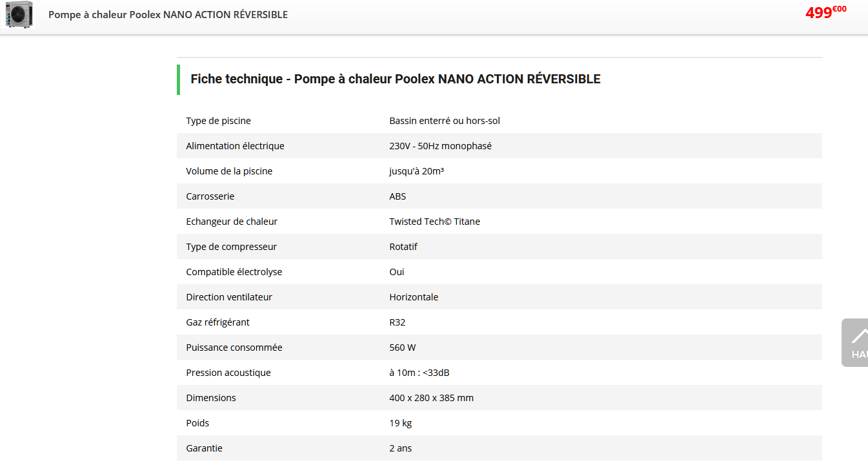
Task: Select the Type de piscine row label
Action: point(218,121)
